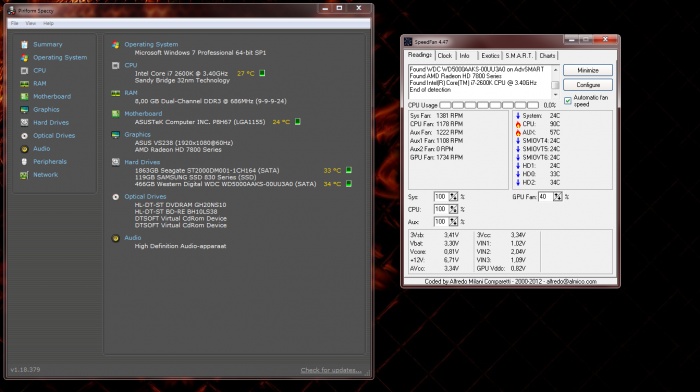Open Help menu in Speccy
This screenshot has width=700, height=392.
pos(48,23)
